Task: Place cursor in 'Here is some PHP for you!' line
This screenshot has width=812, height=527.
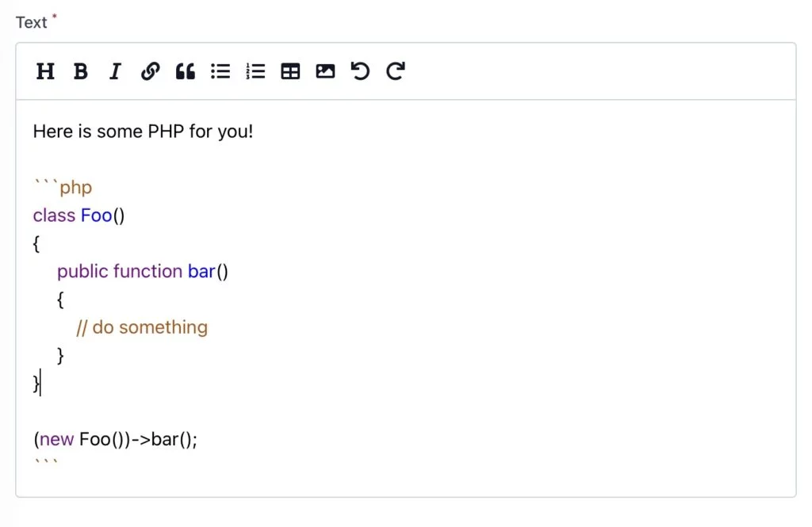Action: click(143, 132)
